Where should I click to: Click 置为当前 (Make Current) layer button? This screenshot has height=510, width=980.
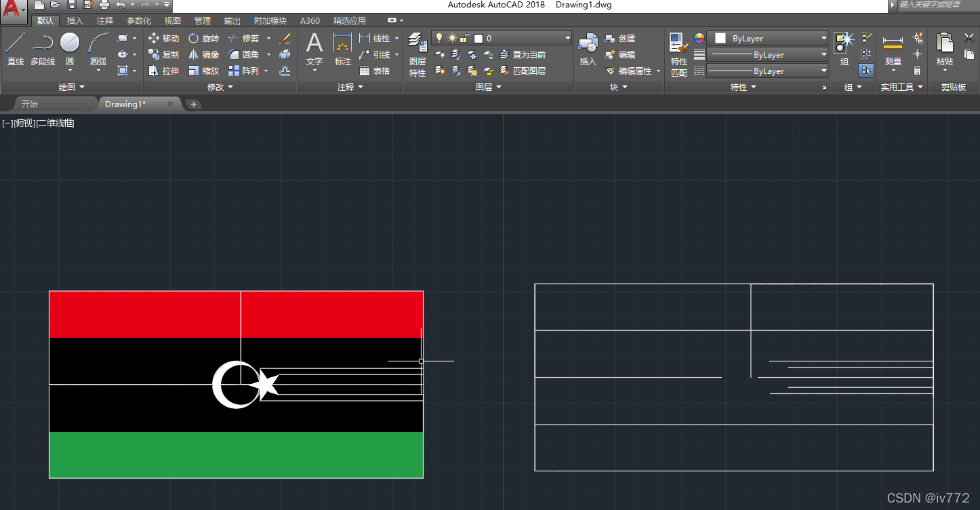[523, 54]
